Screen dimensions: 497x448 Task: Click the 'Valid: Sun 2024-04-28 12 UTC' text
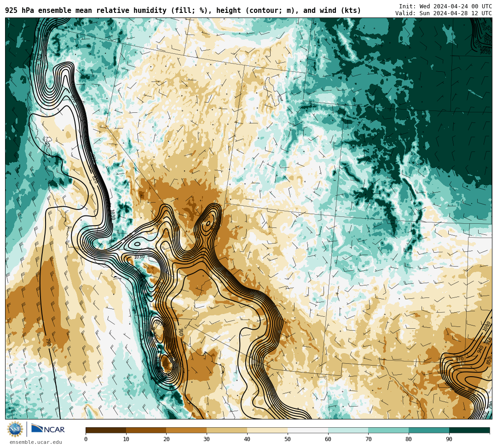[x=444, y=13]
